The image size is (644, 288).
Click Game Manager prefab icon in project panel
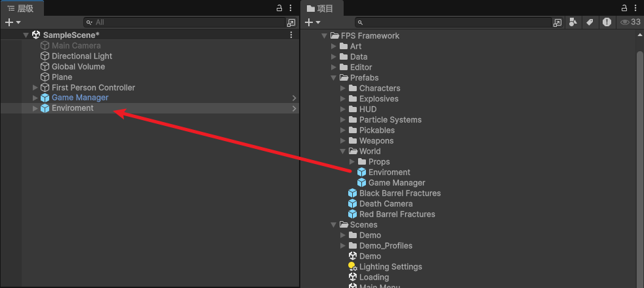pos(361,183)
